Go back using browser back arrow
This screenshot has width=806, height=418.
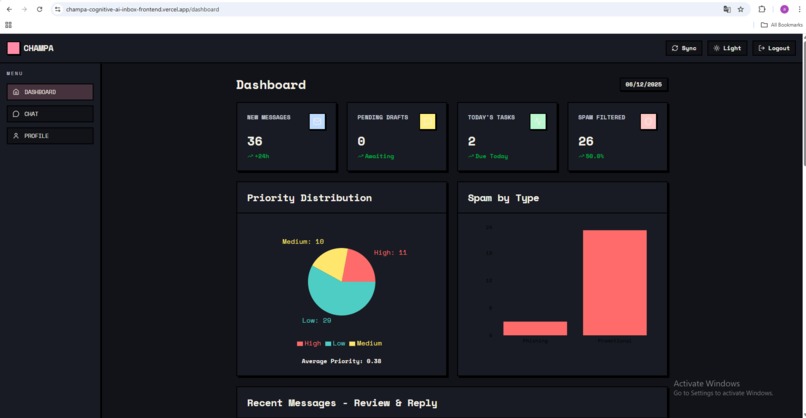9,9
